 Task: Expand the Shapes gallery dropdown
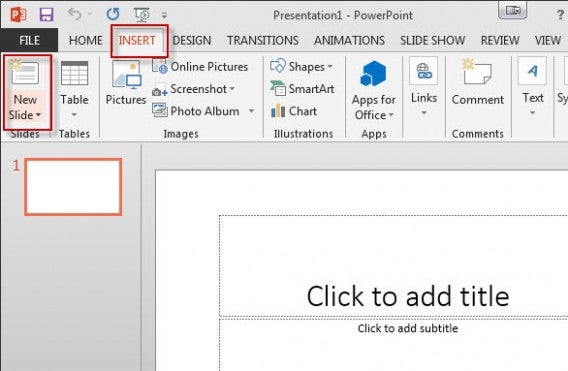330,67
